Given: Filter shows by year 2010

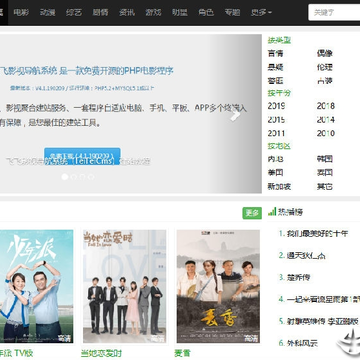Looking at the screenshot, I should 326,133.
